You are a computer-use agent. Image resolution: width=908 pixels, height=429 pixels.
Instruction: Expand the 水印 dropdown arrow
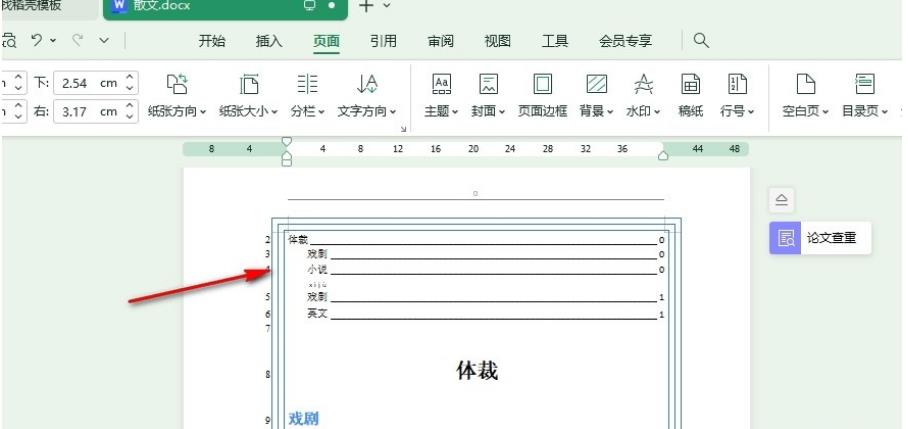tap(657, 112)
